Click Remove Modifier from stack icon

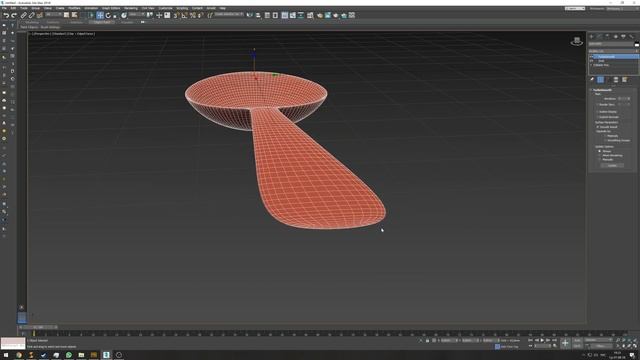(616, 80)
